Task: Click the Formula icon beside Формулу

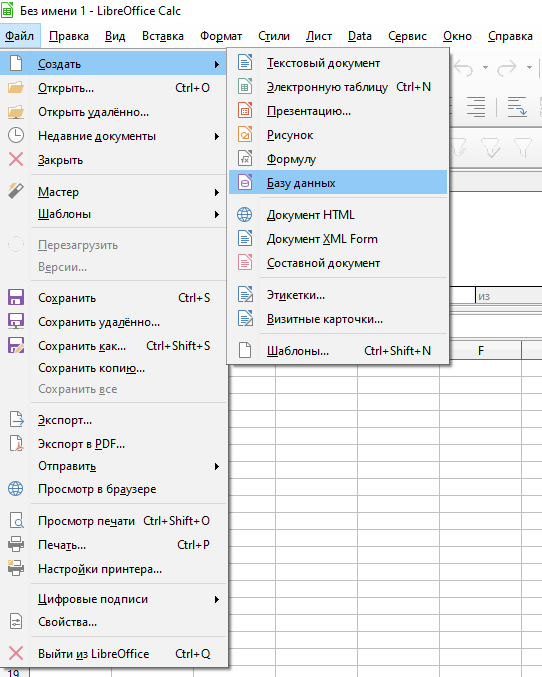Action: click(x=245, y=159)
